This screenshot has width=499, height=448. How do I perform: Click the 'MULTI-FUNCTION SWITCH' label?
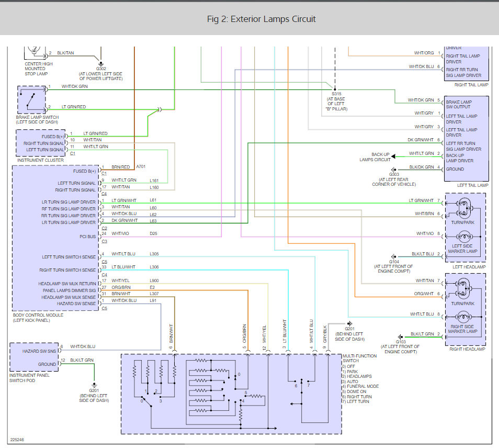tap(360, 358)
